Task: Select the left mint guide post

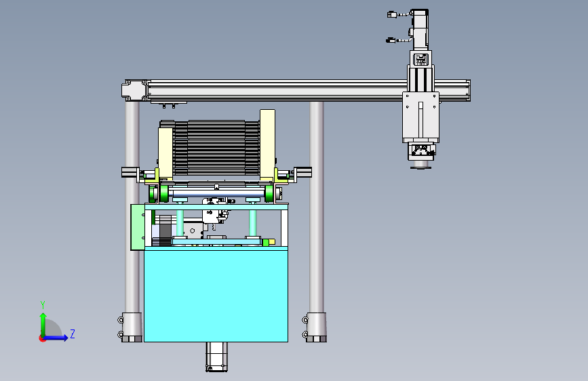Action: click(x=180, y=223)
